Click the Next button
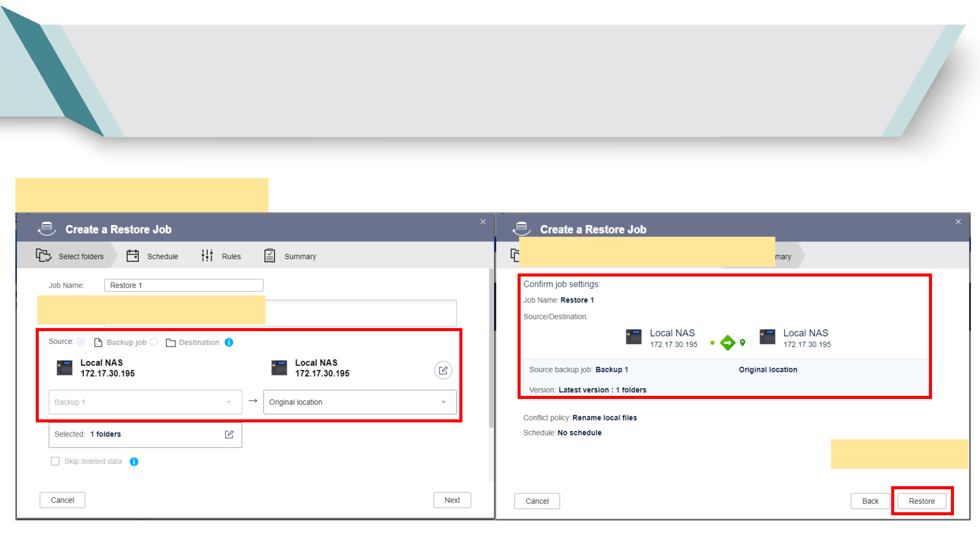The height and width of the screenshot is (551, 980). (452, 500)
